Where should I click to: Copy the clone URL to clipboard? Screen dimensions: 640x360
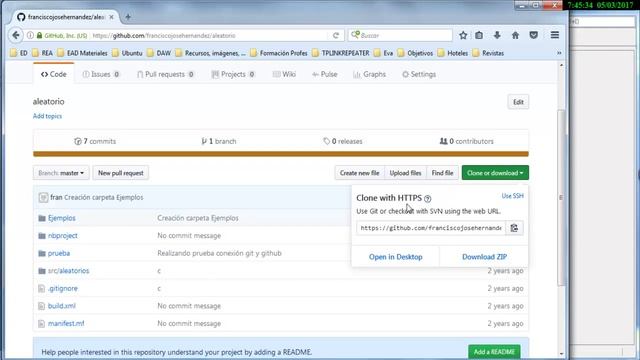pyautogui.click(x=514, y=228)
